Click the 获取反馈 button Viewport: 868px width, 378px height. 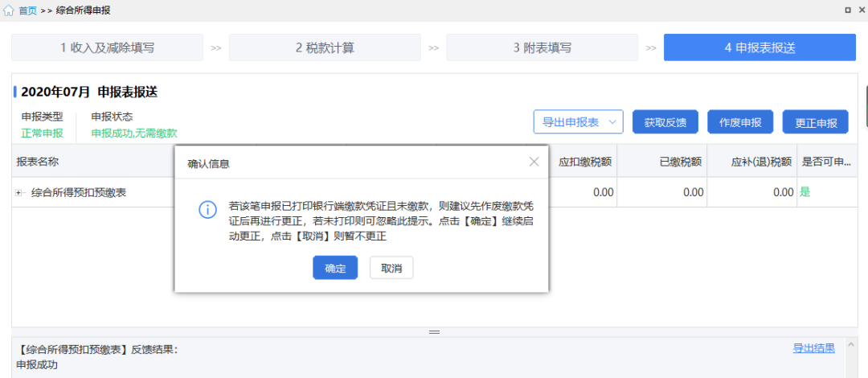point(665,122)
